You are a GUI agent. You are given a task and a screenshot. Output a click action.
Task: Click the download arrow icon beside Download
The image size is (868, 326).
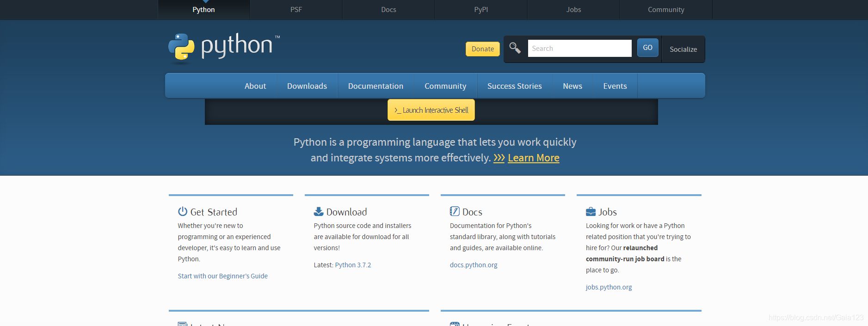tap(319, 211)
